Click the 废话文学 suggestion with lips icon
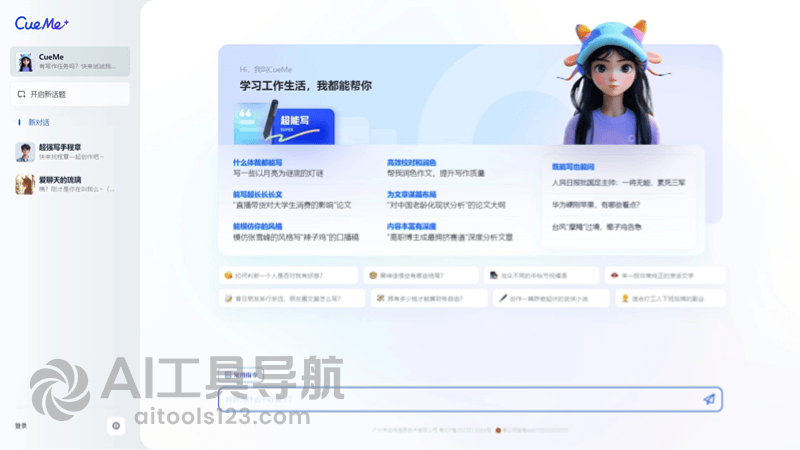The height and width of the screenshot is (450, 800). [665, 276]
